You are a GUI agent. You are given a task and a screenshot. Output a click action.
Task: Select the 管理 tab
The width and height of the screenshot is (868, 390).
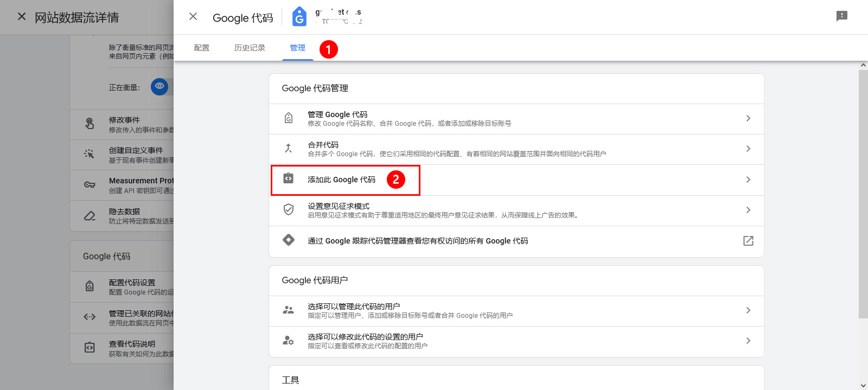click(298, 48)
